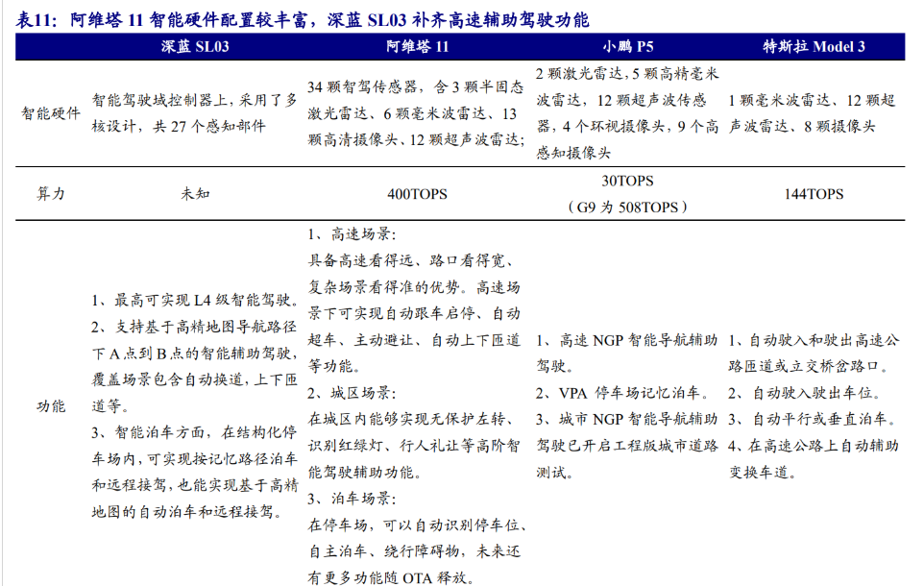
Task: Click the '(G9 为 508TOPS)' note
Action: click(627, 207)
